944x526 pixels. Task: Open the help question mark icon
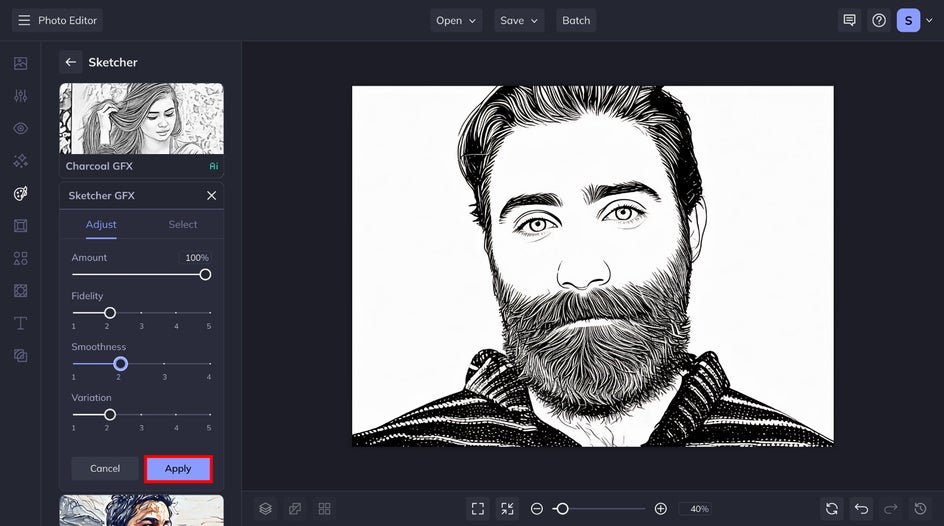pyautogui.click(x=879, y=20)
